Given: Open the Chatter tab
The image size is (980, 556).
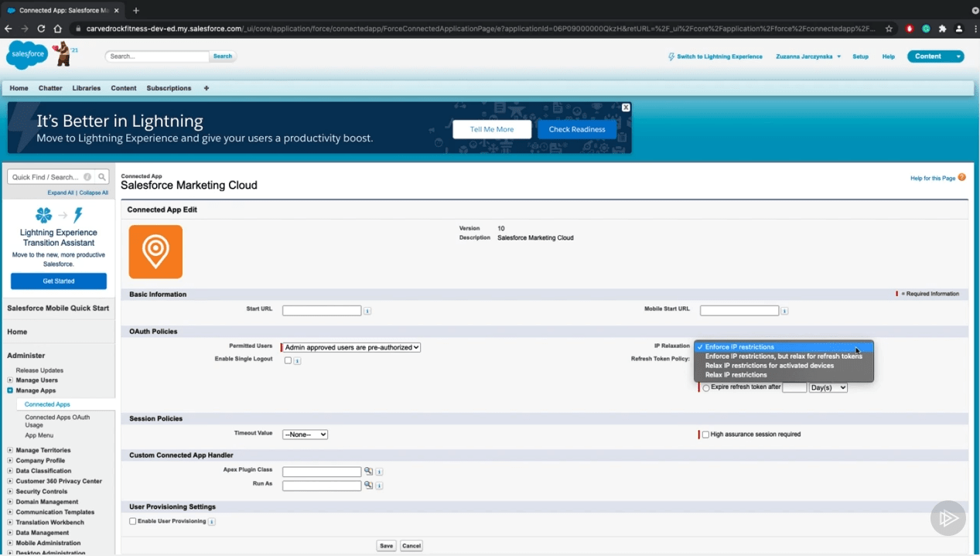Looking at the screenshot, I should (x=50, y=88).
